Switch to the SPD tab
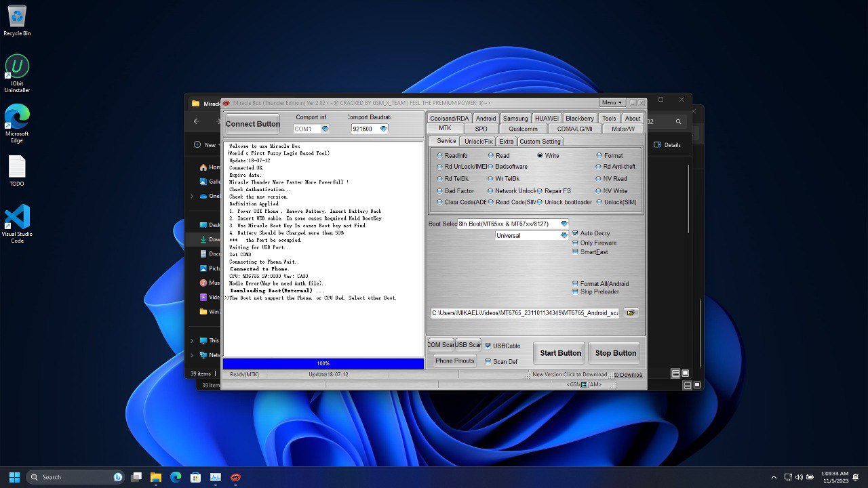The width and height of the screenshot is (868, 488). point(481,129)
